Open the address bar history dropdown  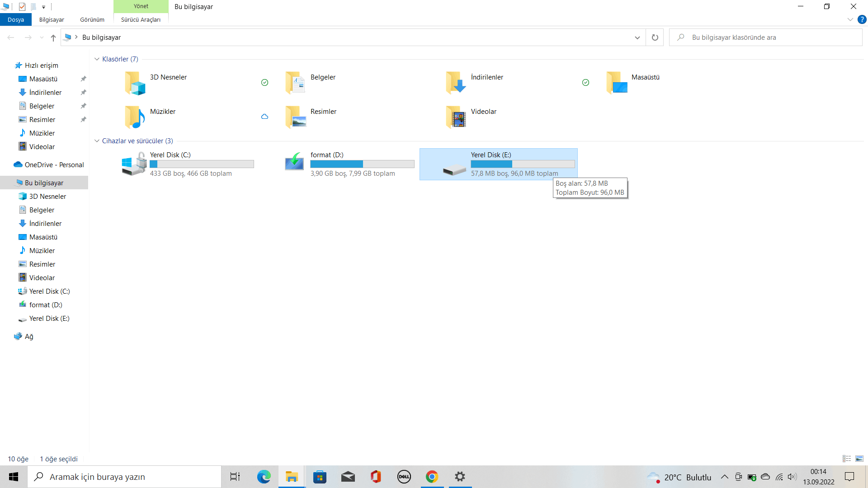637,38
